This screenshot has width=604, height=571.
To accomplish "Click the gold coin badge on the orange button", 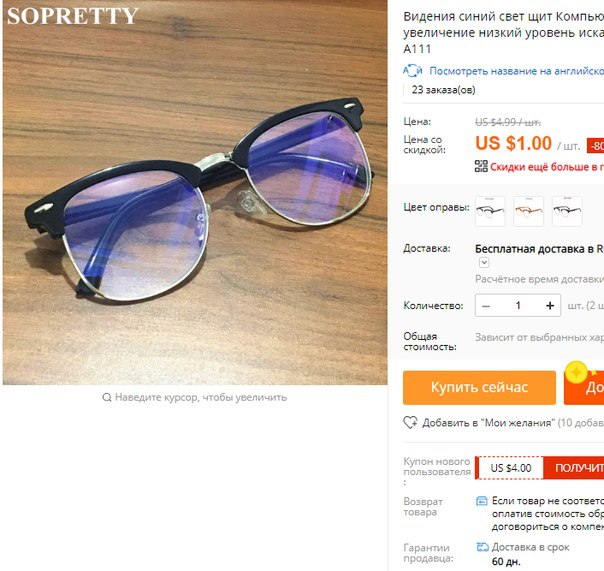I will (x=576, y=373).
